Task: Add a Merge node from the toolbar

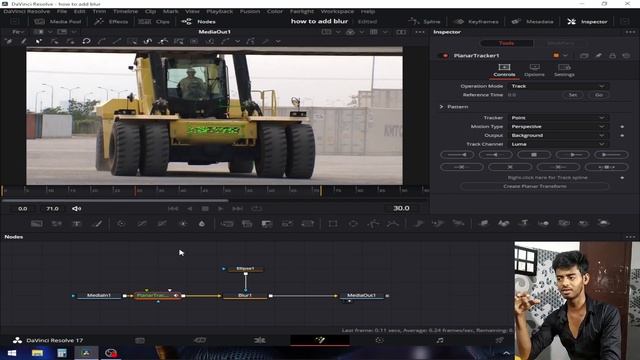Action: [x=227, y=223]
